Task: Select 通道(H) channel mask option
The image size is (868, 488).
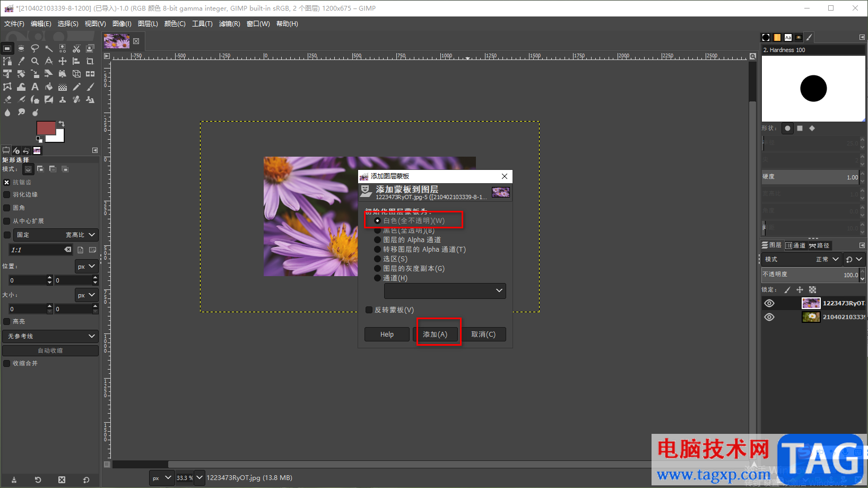Action: 391,278
